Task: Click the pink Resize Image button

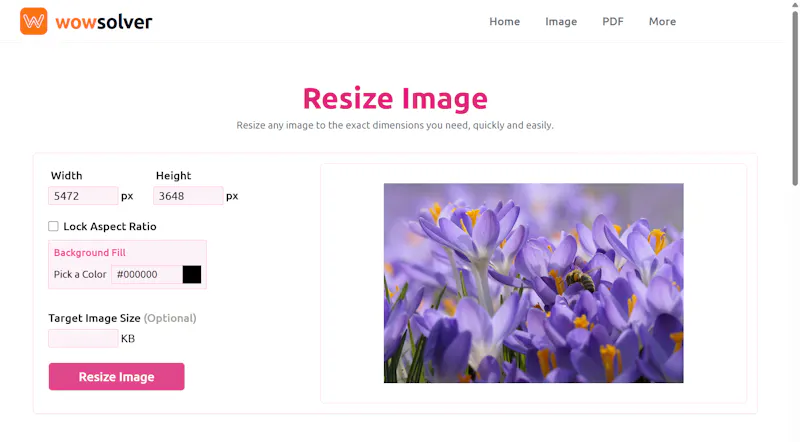Action: click(x=116, y=377)
